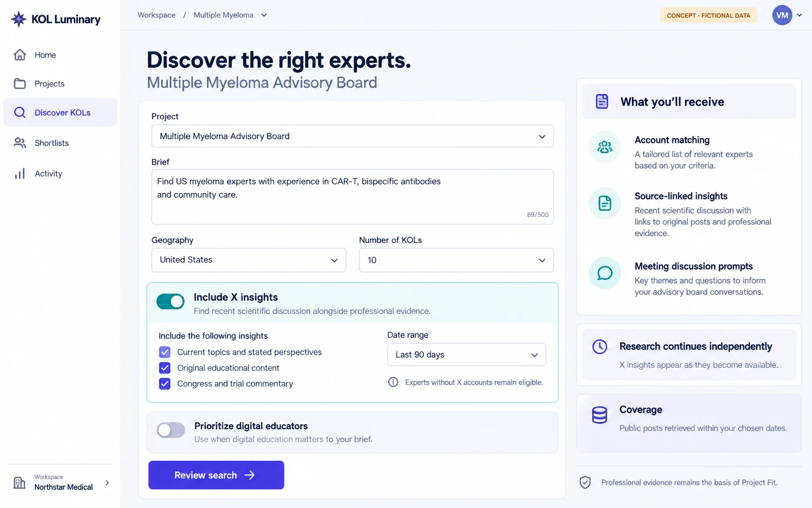Expand the Multiple Myeloma breadcrumb chevron
Image resolution: width=812 pixels, height=508 pixels.
(x=264, y=15)
